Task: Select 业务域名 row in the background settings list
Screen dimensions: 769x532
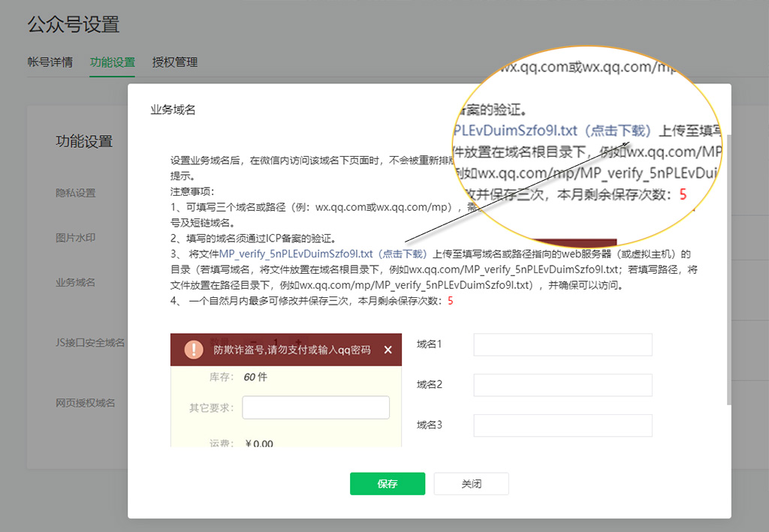Action: 76,282
